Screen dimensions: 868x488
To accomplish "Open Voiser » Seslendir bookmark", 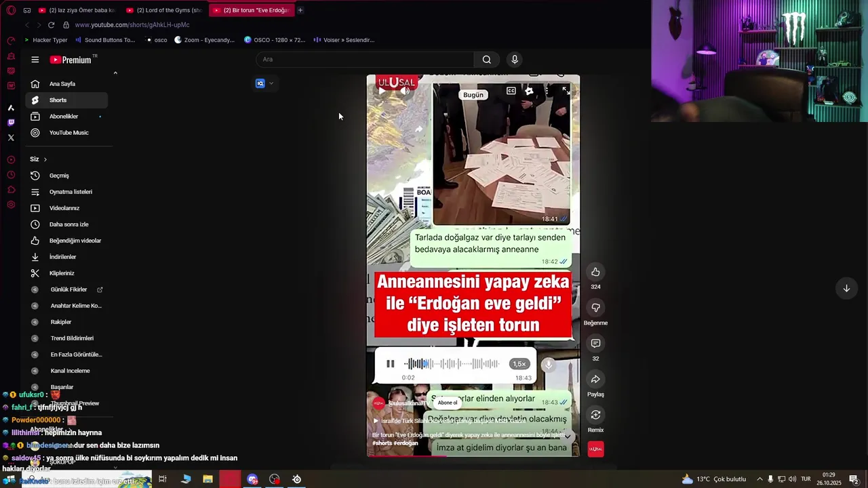I will (344, 40).
